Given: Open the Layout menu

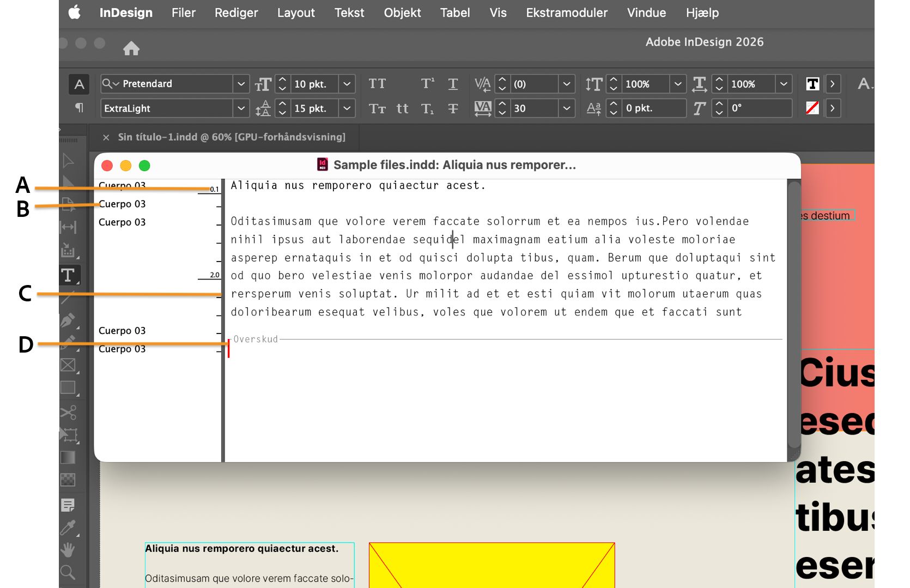Looking at the screenshot, I should pos(296,13).
